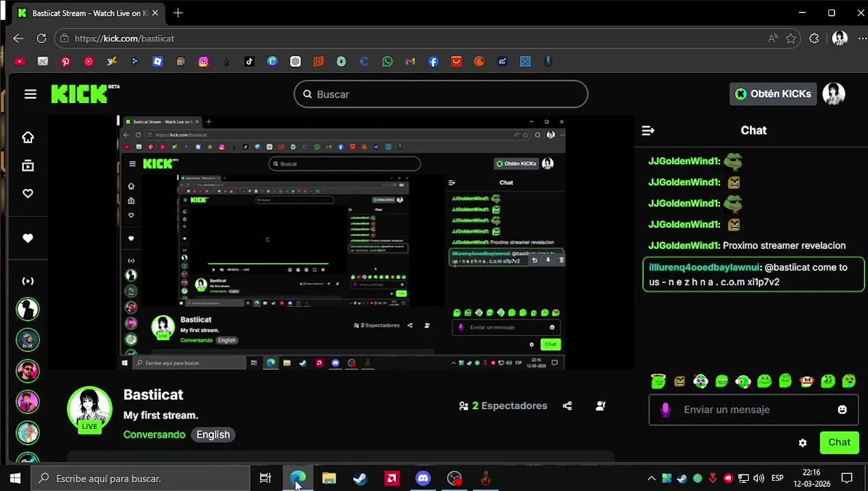This screenshot has width=868, height=491.
Task: Open browser extensions puzzle icon
Action: click(814, 39)
